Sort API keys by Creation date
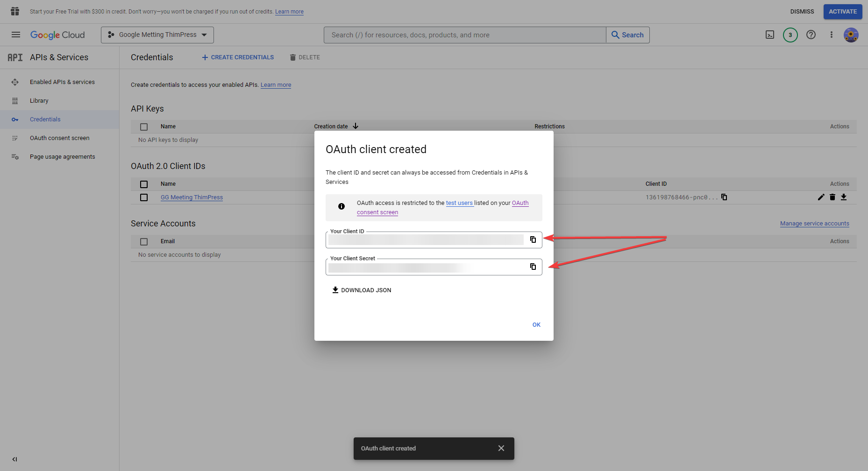This screenshot has height=471, width=868. [336, 127]
